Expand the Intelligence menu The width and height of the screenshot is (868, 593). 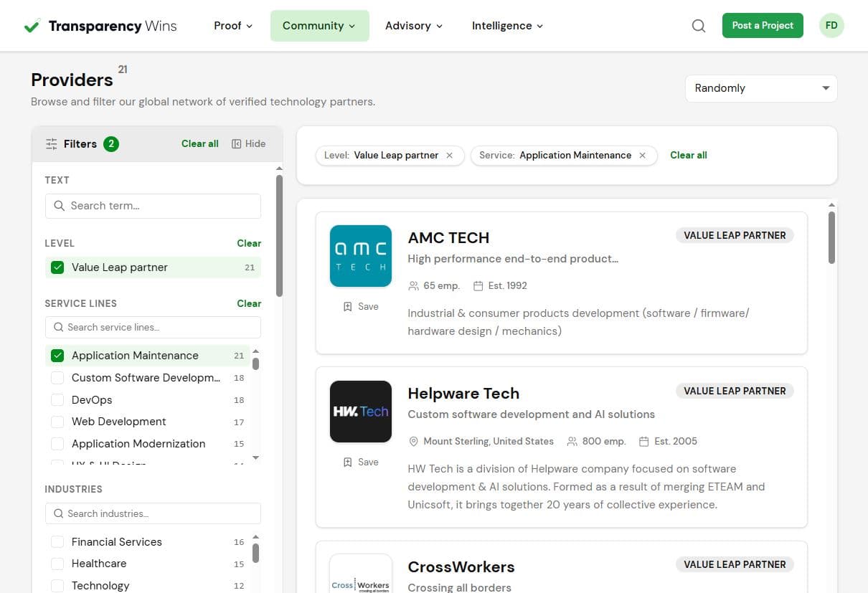tap(507, 25)
